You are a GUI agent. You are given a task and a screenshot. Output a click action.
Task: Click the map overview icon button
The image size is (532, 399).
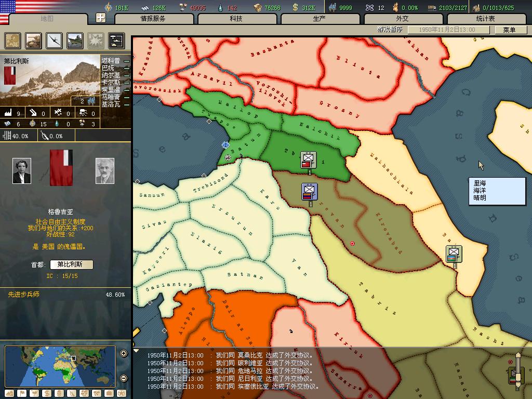pos(13,41)
